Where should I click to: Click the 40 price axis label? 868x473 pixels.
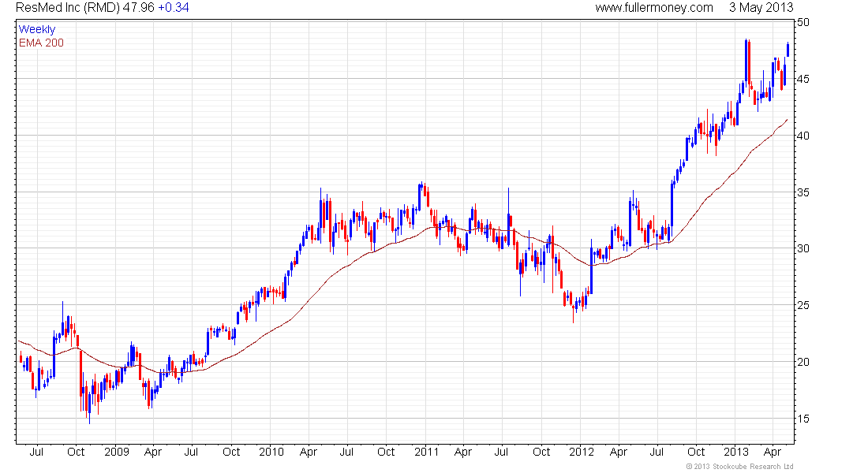803,136
